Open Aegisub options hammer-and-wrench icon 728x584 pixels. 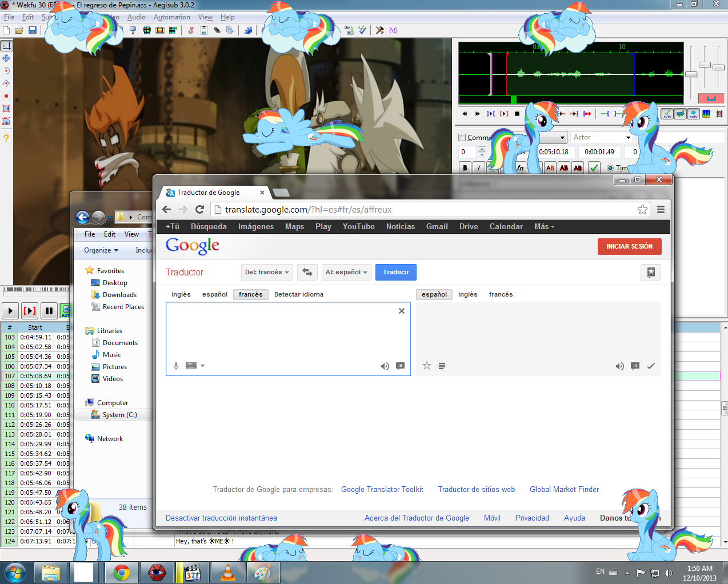click(x=380, y=30)
